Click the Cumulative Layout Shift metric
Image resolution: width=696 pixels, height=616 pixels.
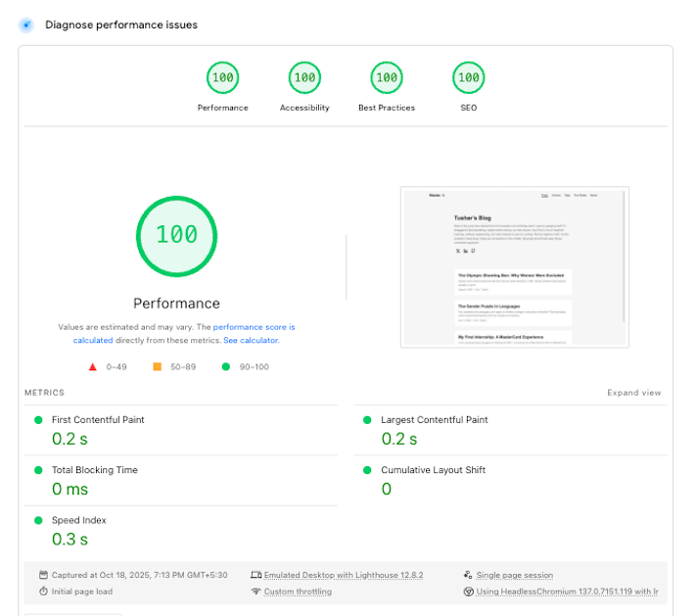point(433,470)
